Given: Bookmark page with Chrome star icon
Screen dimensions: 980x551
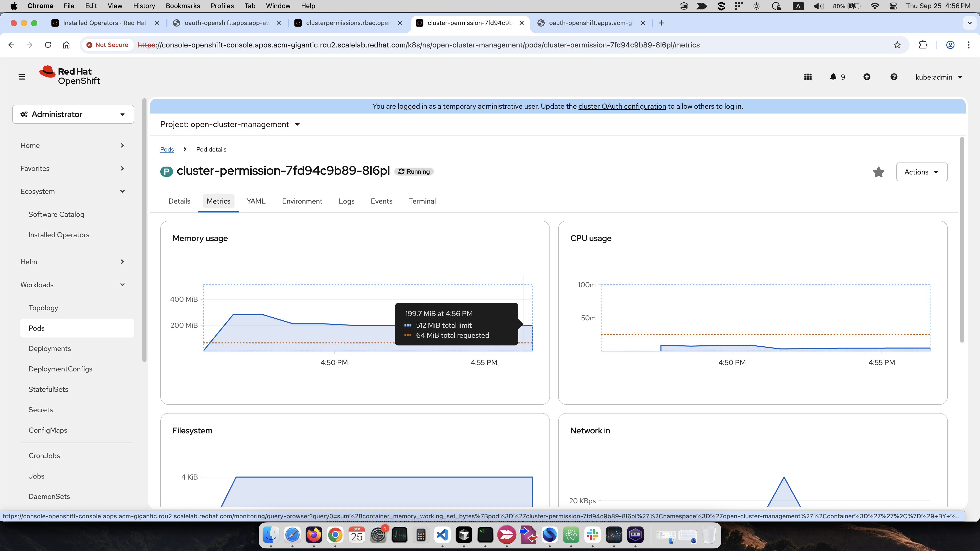Looking at the screenshot, I should point(897,45).
